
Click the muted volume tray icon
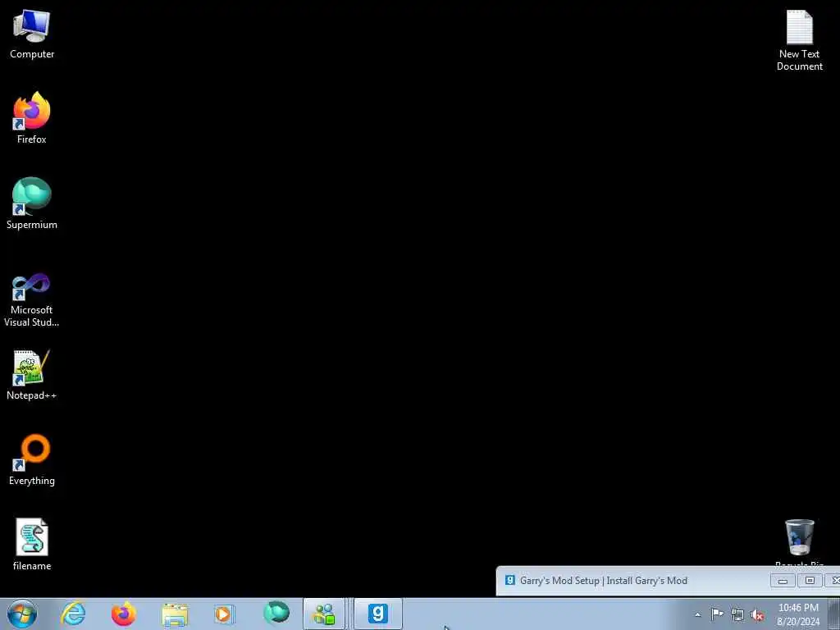tap(757, 615)
